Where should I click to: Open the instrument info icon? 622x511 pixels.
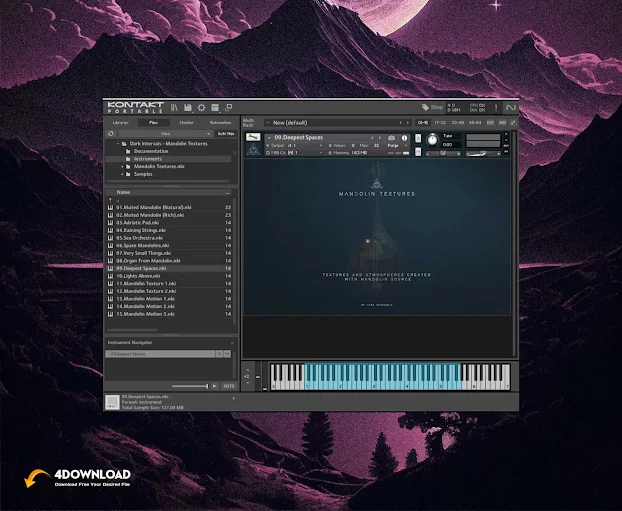[404, 138]
